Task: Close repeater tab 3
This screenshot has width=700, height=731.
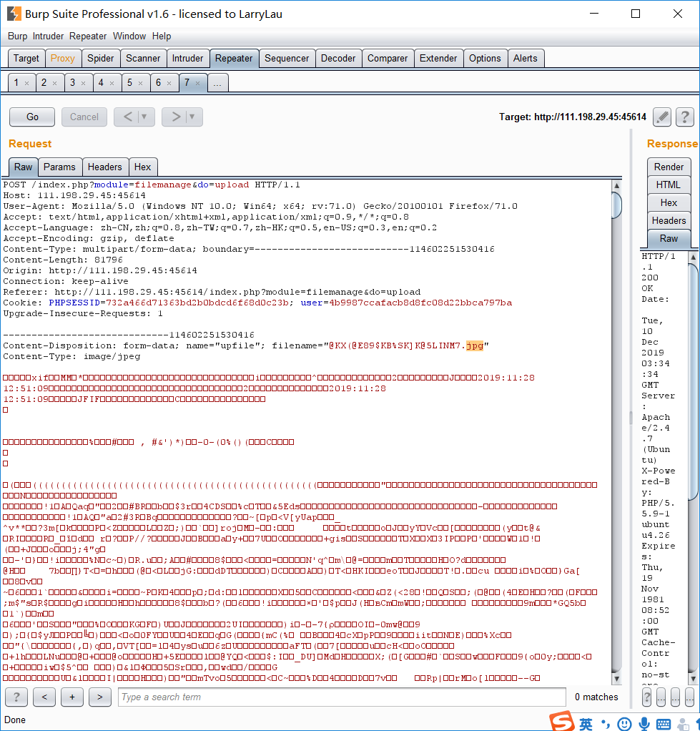Action: (x=84, y=84)
